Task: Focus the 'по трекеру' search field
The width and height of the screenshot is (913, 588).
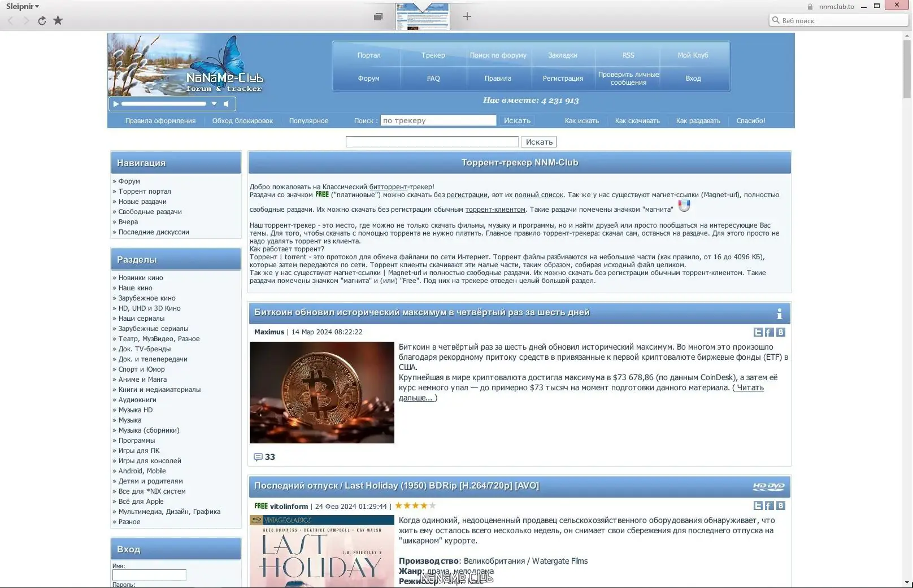Action: tap(438, 120)
